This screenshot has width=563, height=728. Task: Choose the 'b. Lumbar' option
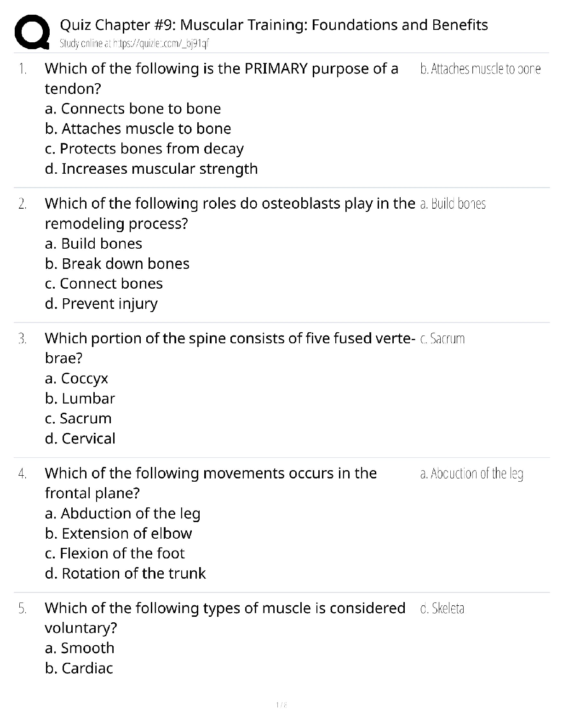[x=80, y=398]
